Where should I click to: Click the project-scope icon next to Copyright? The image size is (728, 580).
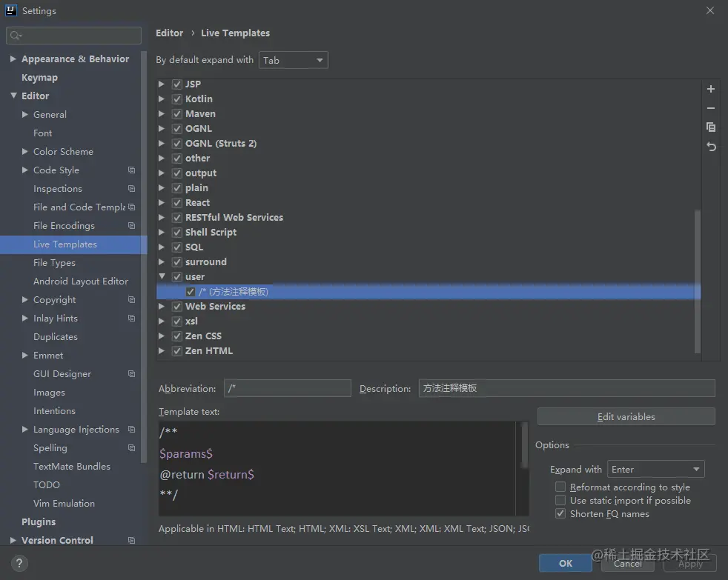[x=131, y=300]
